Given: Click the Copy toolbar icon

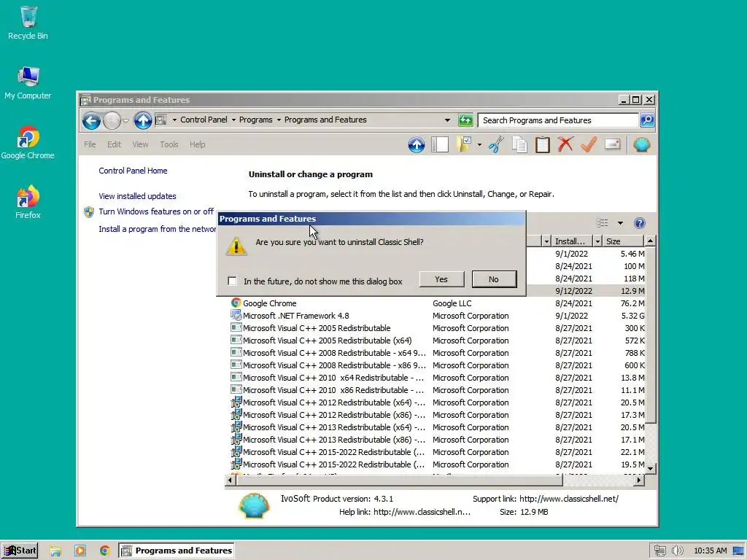Looking at the screenshot, I should (519, 145).
